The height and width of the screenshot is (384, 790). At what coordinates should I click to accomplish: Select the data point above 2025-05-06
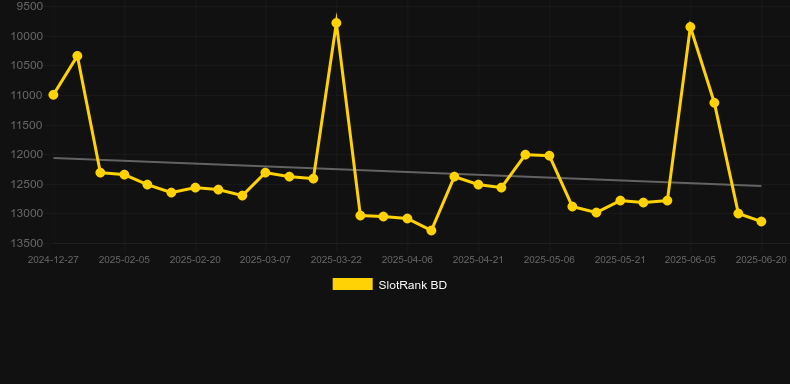coord(549,156)
